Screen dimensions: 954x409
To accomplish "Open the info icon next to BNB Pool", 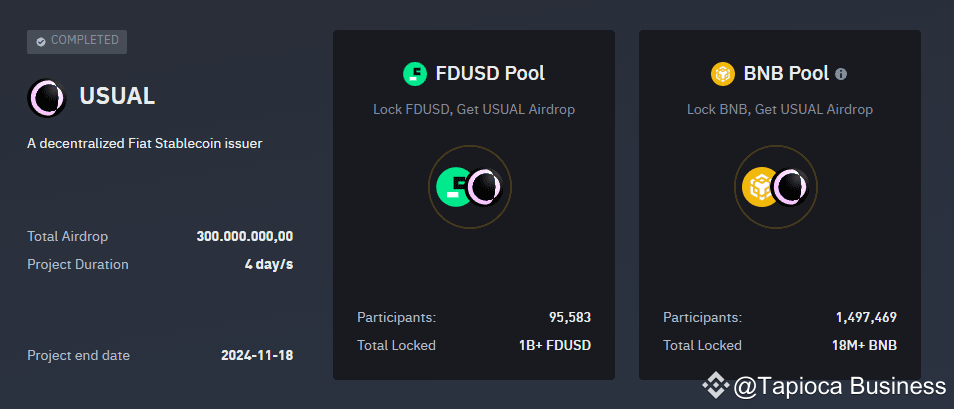I will tap(841, 74).
